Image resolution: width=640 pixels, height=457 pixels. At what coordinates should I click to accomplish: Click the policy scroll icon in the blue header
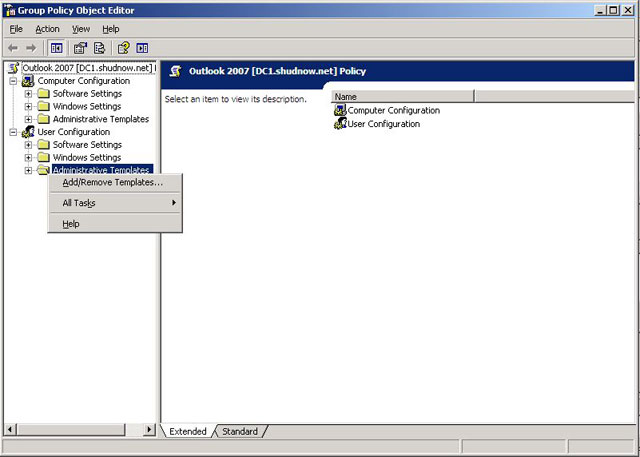(x=176, y=71)
